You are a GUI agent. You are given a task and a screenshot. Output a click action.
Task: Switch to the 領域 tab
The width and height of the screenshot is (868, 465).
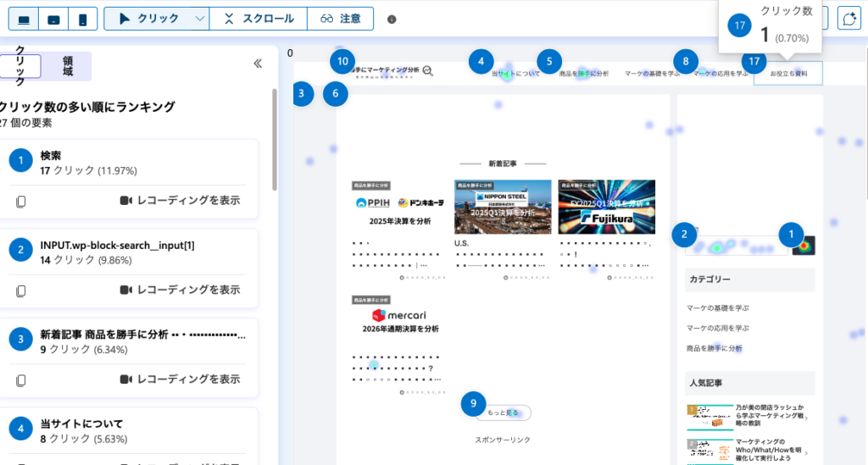click(x=68, y=66)
